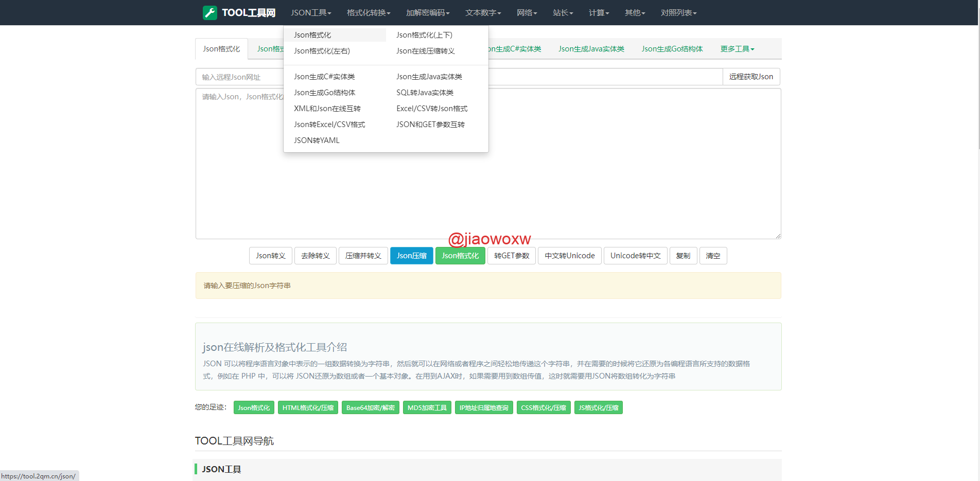Click the TOOL工具网 wrench logo icon
This screenshot has width=980, height=481.
pyautogui.click(x=209, y=13)
